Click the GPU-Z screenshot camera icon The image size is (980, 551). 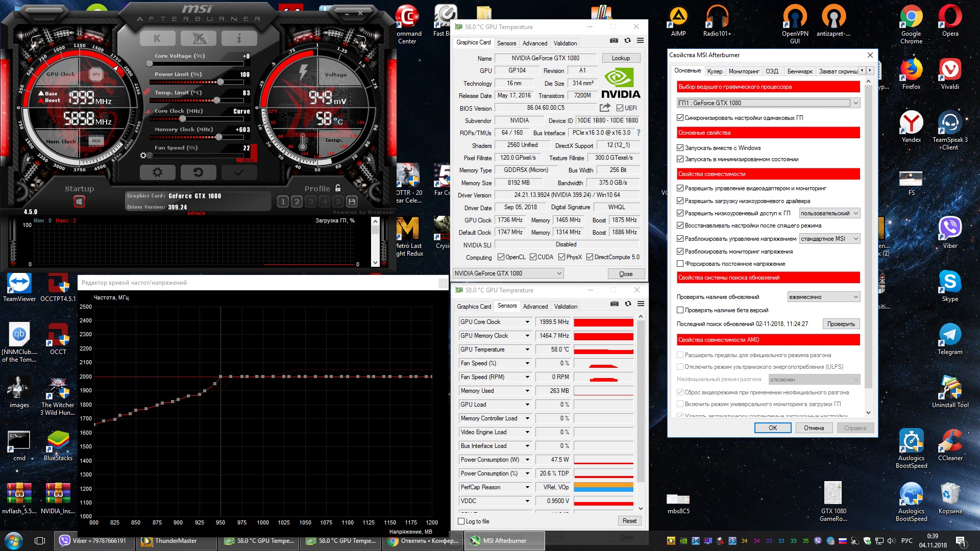[614, 41]
